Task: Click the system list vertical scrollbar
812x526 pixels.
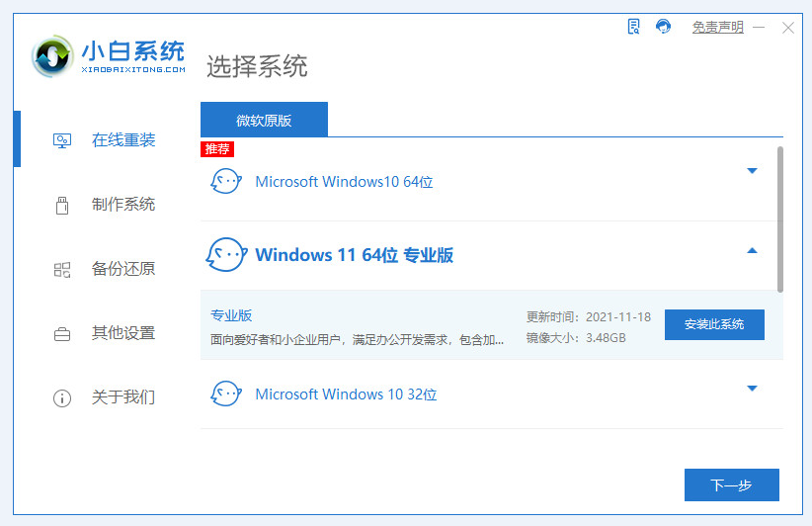Action: point(779,219)
